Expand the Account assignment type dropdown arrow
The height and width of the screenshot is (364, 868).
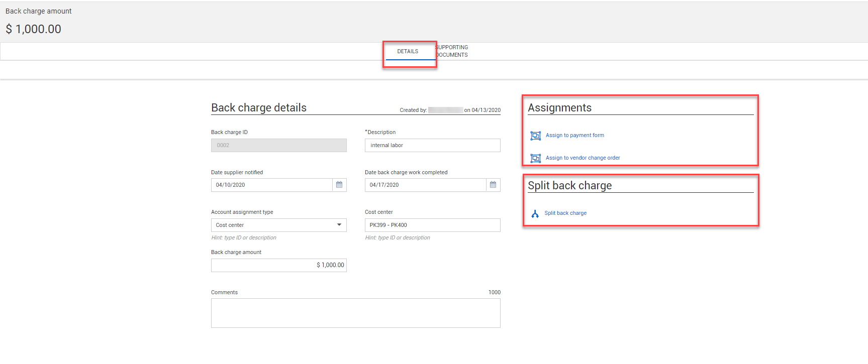pos(339,225)
